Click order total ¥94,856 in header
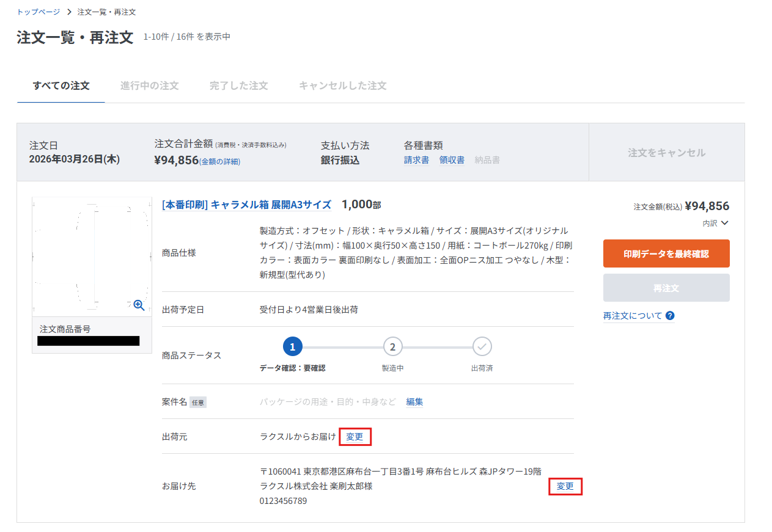772x532 pixels. click(x=177, y=161)
